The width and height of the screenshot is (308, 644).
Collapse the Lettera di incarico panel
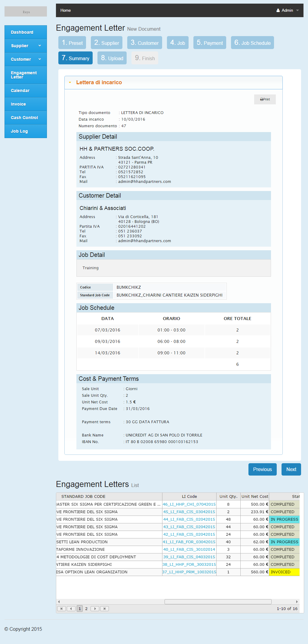pos(99,82)
